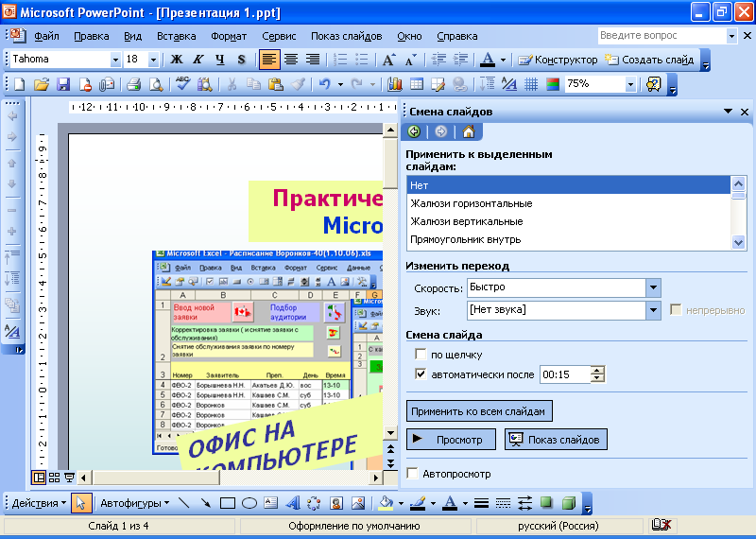This screenshot has width=756, height=539.
Task: Click 'Создать слайд' button
Action: [x=649, y=60]
